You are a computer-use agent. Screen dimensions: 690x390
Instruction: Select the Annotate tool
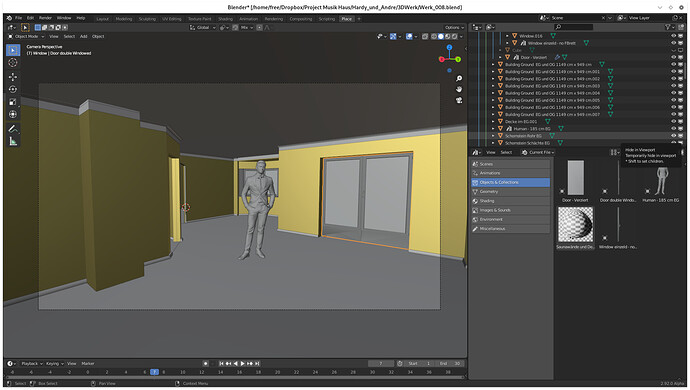tap(13, 129)
